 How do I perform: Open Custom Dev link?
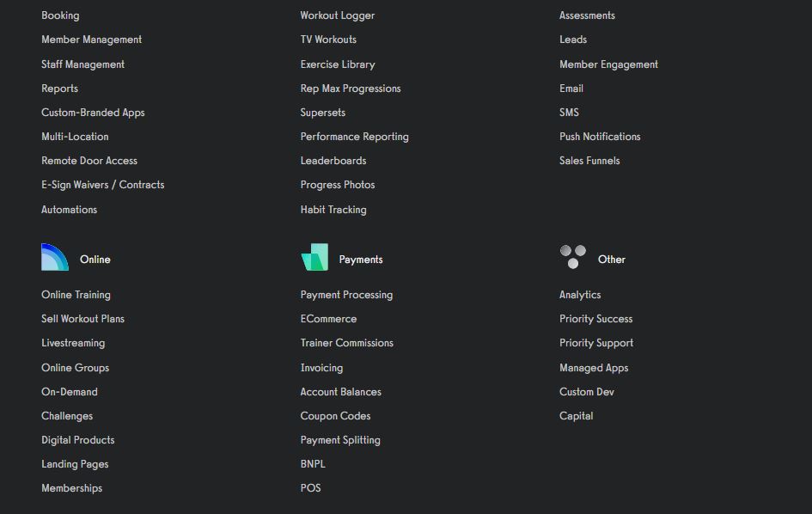[x=587, y=392]
